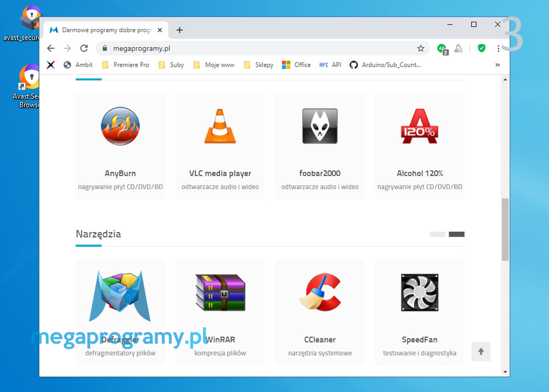Image resolution: width=549 pixels, height=392 pixels.
Task: Open the SpeedFan fan icon
Action: [x=420, y=293]
